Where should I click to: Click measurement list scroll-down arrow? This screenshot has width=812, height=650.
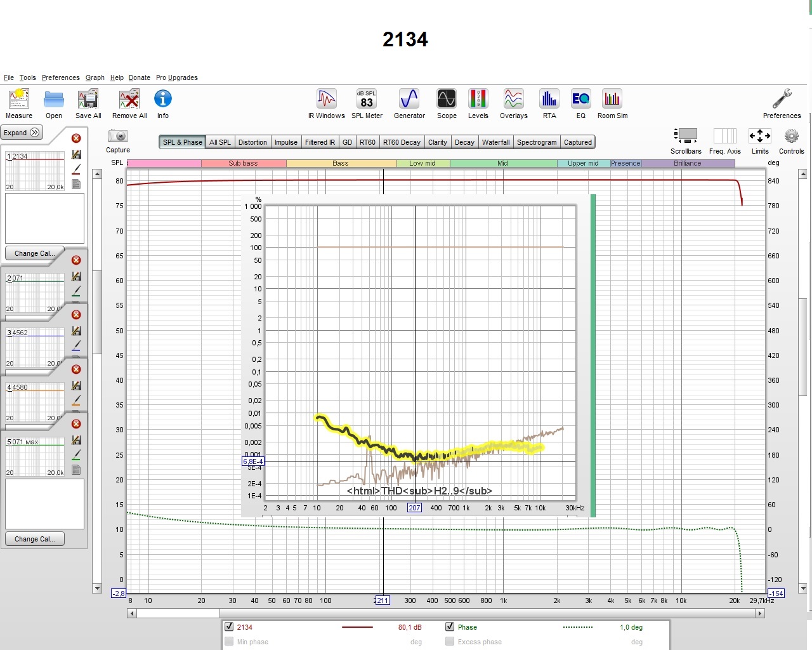click(97, 588)
